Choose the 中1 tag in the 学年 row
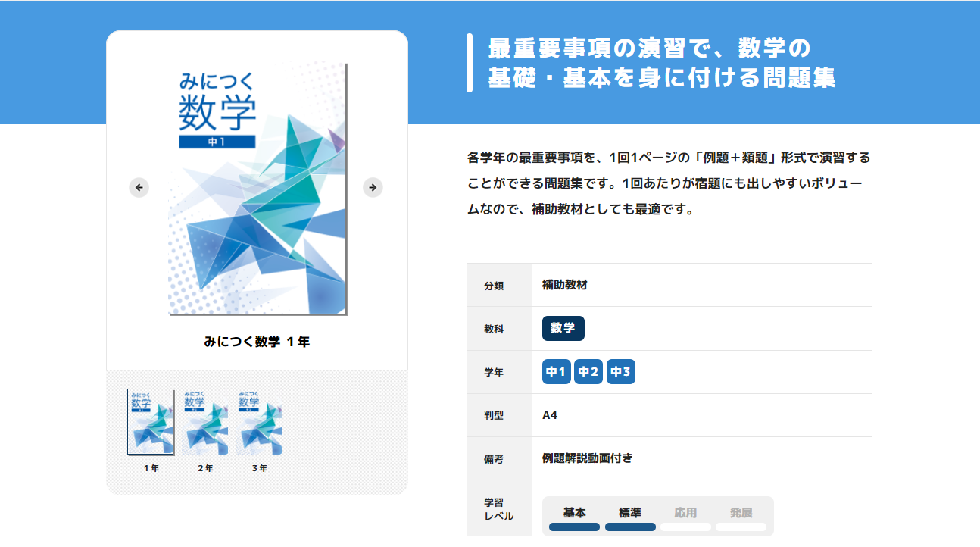 click(557, 372)
